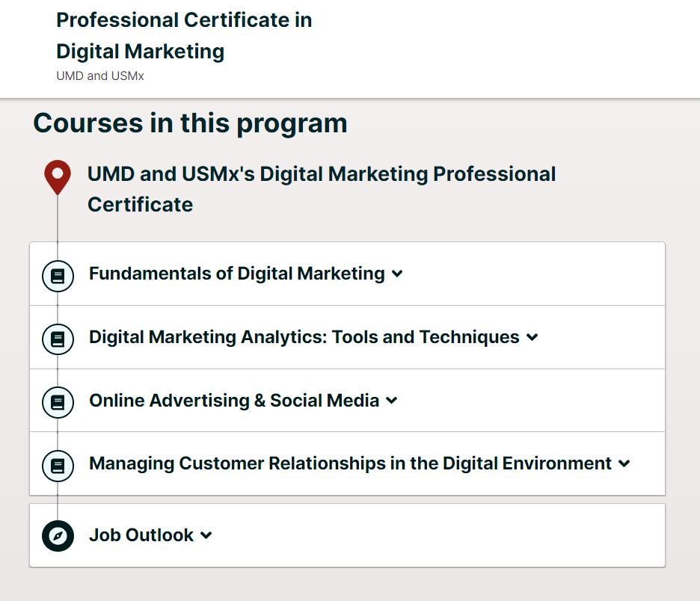Click the book icon beside Online Advertising & Social Media

58,403
